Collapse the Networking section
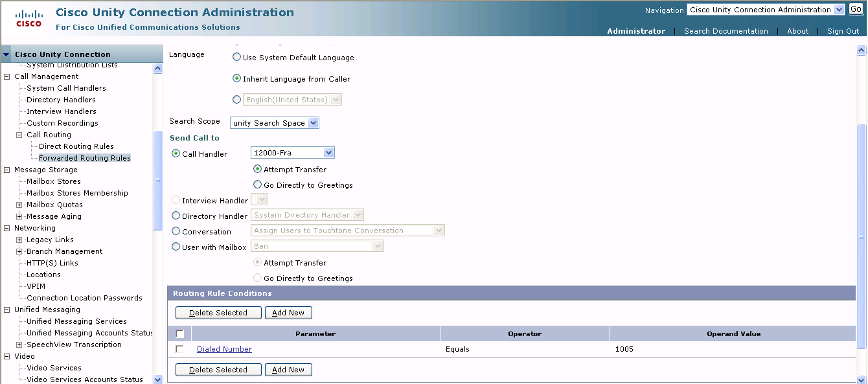Image resolution: width=868 pixels, height=384 pixels. point(7,228)
